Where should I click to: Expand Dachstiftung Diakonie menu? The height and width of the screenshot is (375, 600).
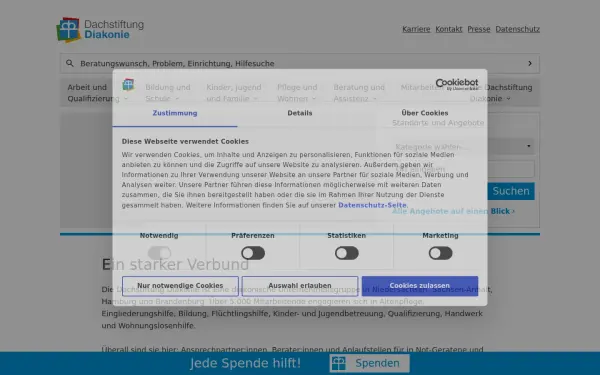[x=501, y=93]
